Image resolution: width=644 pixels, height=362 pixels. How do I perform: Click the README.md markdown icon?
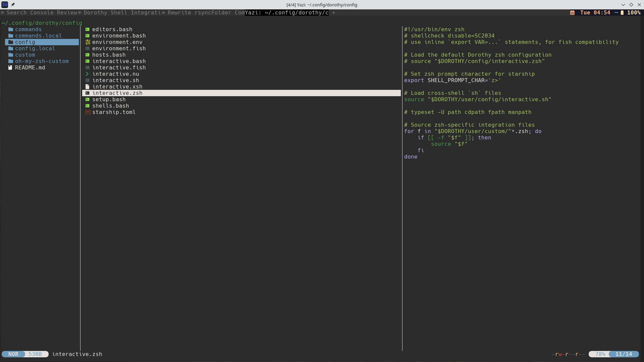[10, 67]
